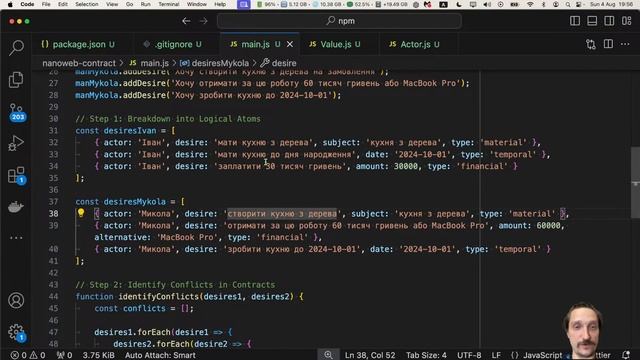Open notifications bell icon
640x360 pixels.
click(626, 355)
